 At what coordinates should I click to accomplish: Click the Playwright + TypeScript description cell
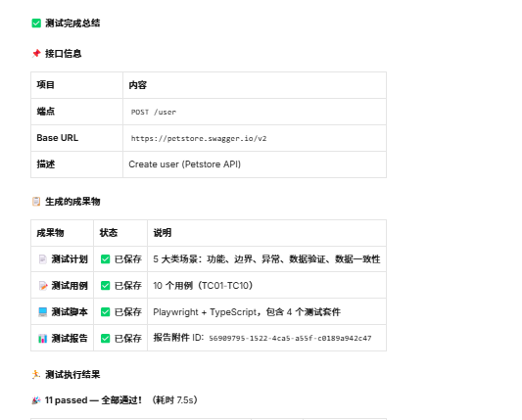click(x=247, y=312)
